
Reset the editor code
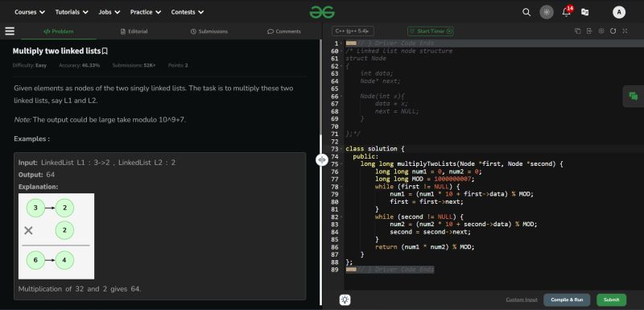pyautogui.click(x=613, y=31)
